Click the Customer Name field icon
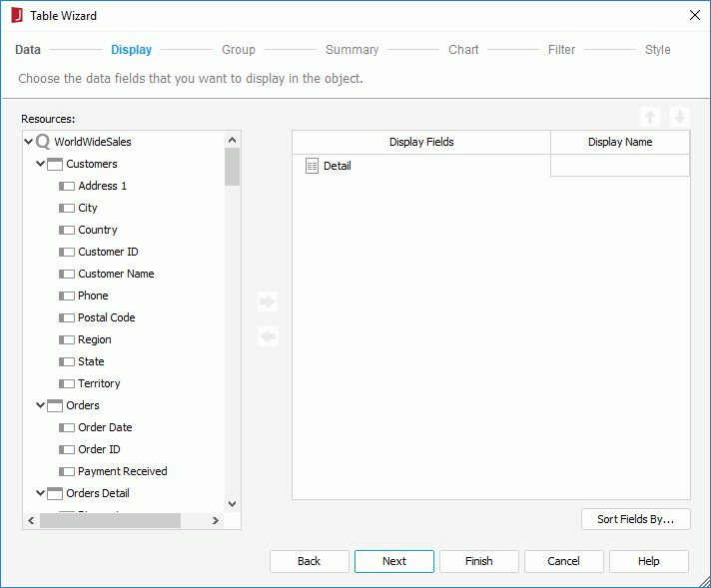 point(67,275)
